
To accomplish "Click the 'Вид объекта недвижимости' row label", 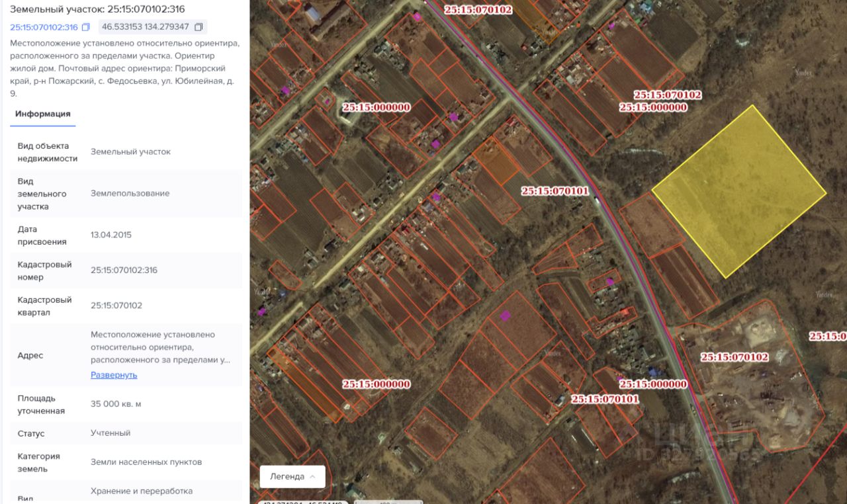I will click(x=48, y=152).
